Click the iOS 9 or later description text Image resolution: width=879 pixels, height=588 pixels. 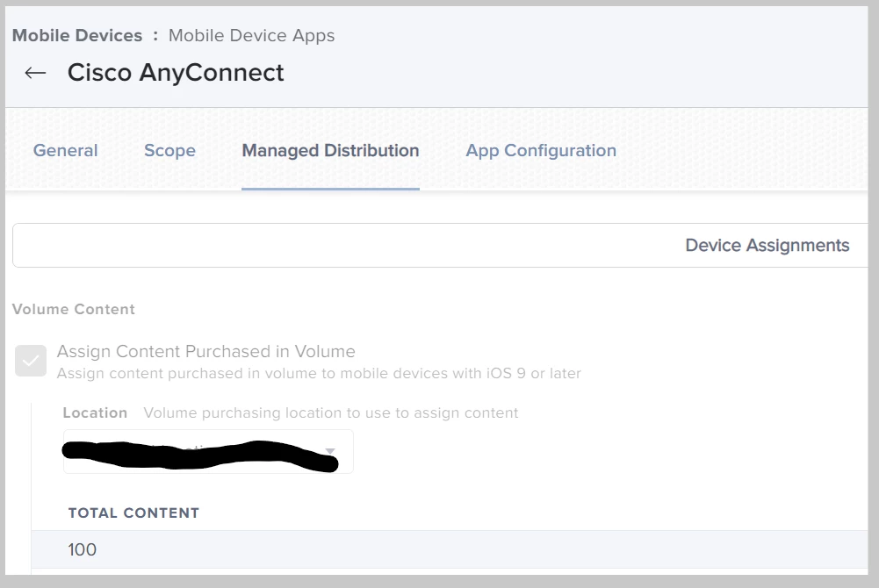coord(319,374)
